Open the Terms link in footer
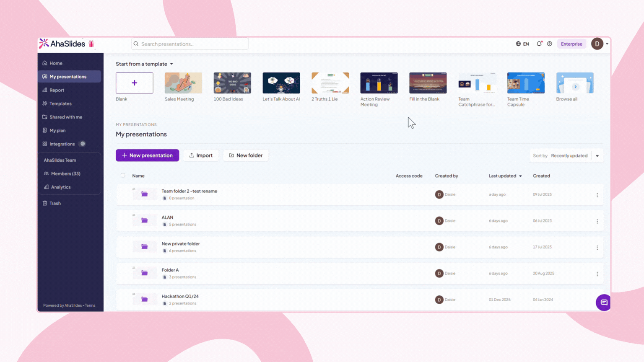The image size is (644, 362). coord(90,305)
